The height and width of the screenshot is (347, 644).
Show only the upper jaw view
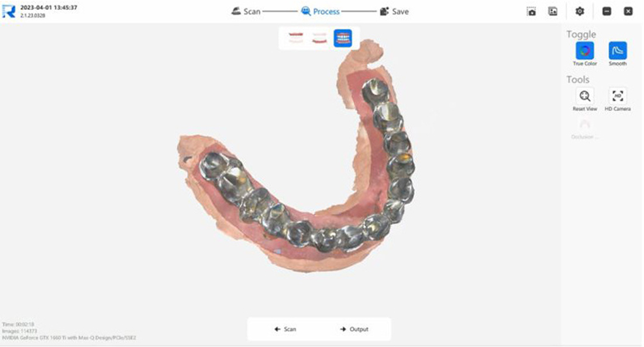click(x=296, y=38)
